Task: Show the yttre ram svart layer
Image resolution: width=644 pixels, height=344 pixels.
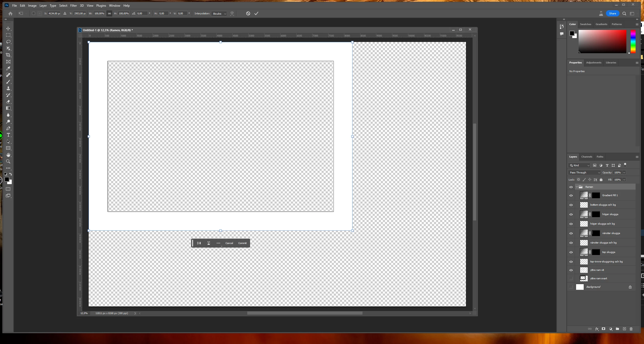Action: [x=571, y=279]
